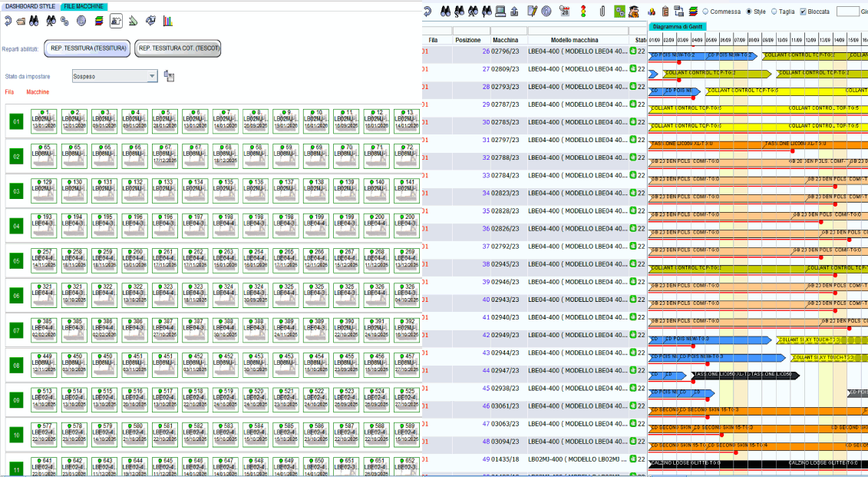868x477 pixels.
Task: Open the colored bar chart icon
Action: [x=168, y=21]
